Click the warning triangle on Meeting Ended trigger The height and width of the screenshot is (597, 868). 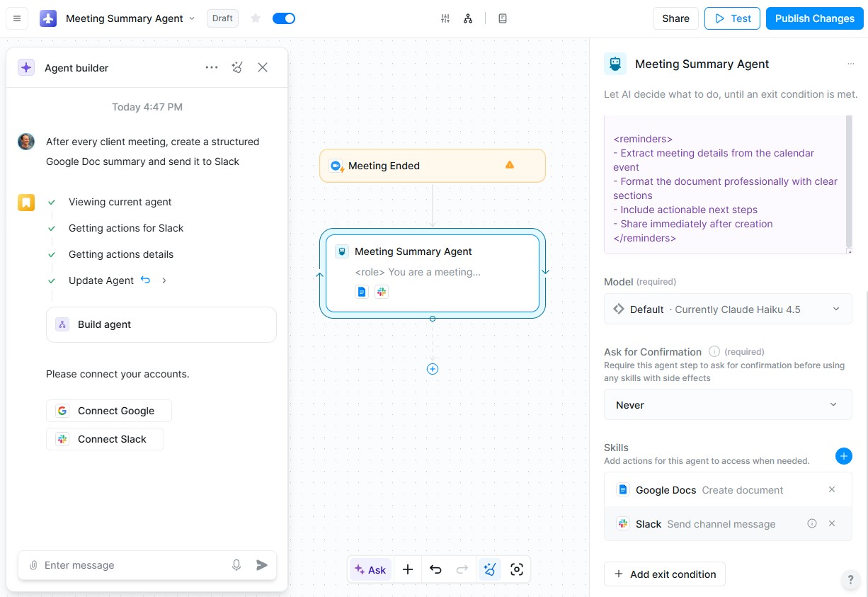pyautogui.click(x=509, y=164)
